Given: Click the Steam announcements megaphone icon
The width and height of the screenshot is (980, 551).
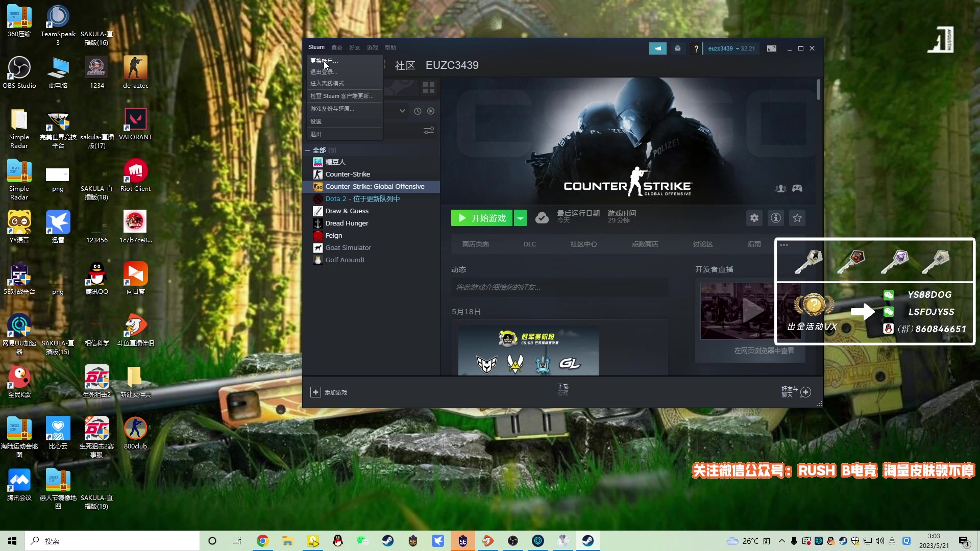Looking at the screenshot, I should pyautogui.click(x=657, y=48).
